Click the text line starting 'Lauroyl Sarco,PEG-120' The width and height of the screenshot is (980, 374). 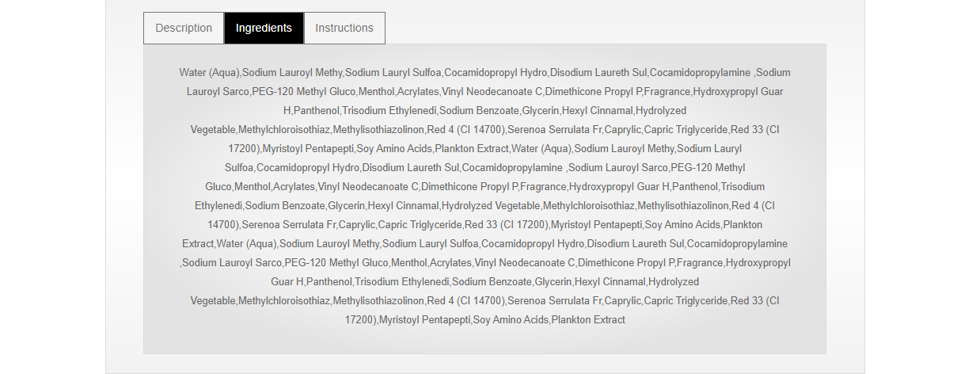484,92
